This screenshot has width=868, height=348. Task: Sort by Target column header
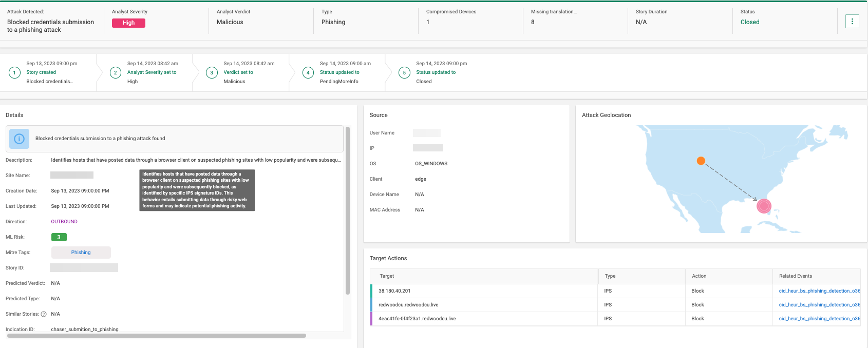(x=387, y=276)
